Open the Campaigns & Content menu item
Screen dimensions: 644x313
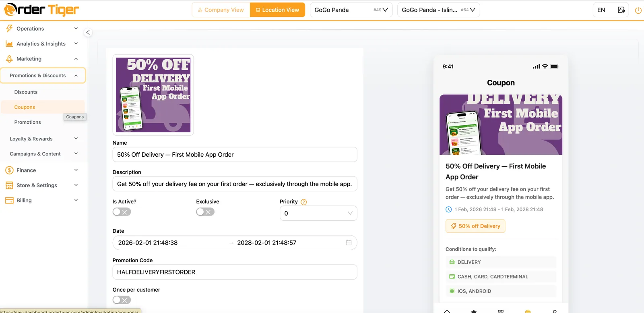click(35, 154)
